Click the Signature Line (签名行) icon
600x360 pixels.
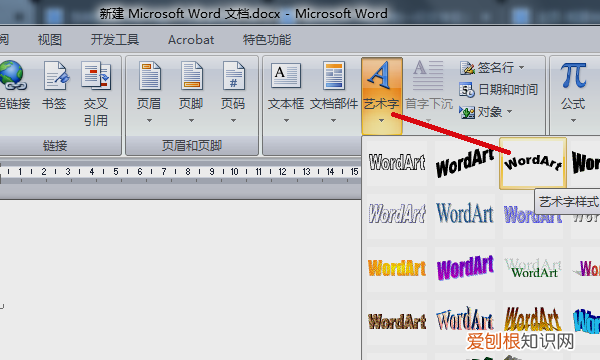pos(467,68)
